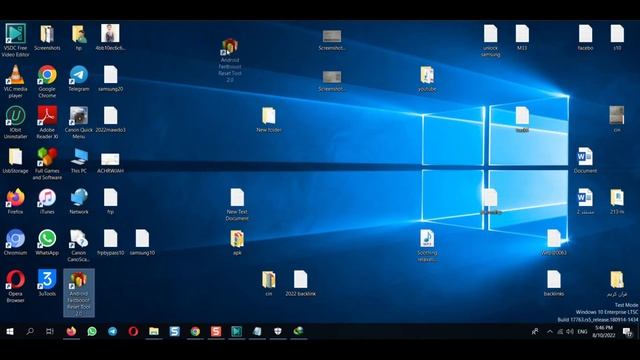
Task: Open the Opera Browser desktop shortcut
Action: [16, 286]
